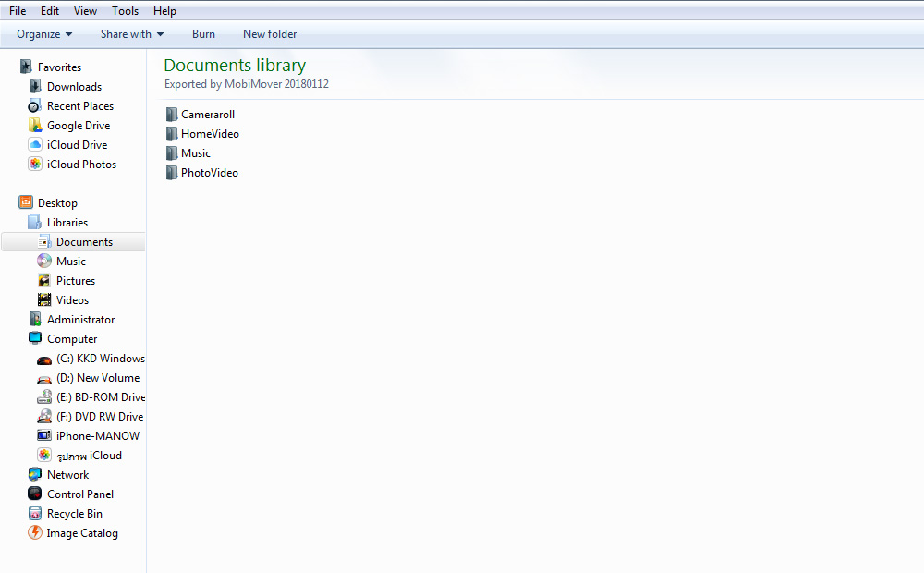
Task: Open iCloud Photos in Favorites
Action: [x=80, y=164]
